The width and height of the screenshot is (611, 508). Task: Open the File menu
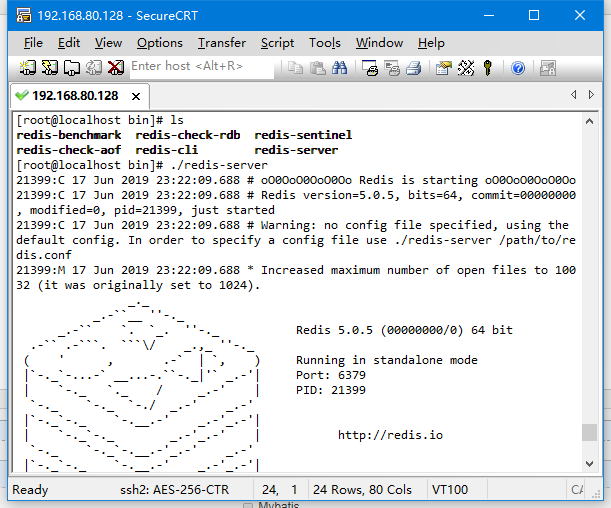point(33,43)
